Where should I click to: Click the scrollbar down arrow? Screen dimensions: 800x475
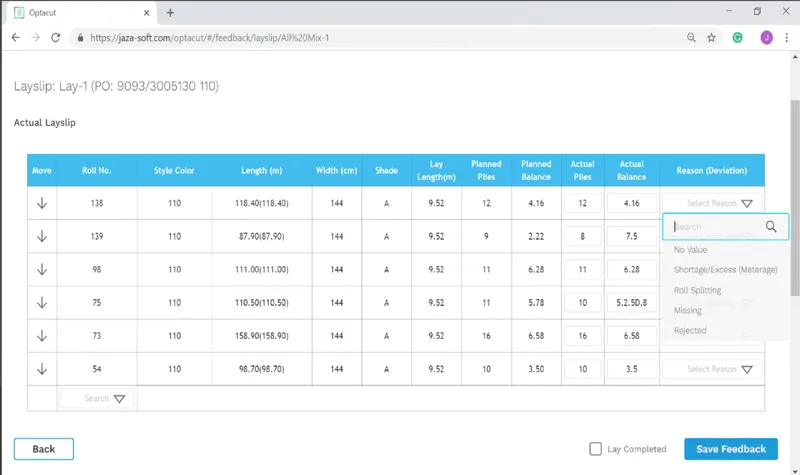coord(795,471)
